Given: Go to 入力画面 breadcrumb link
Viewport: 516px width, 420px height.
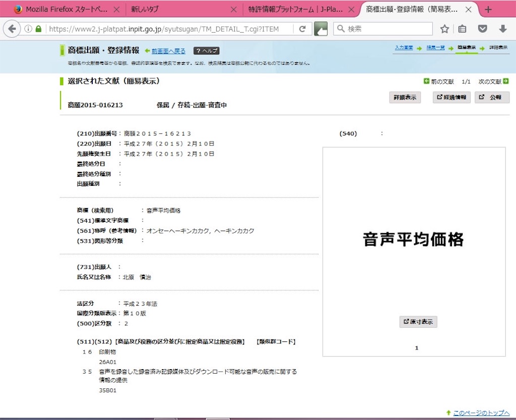Looking at the screenshot, I should pos(404,48).
